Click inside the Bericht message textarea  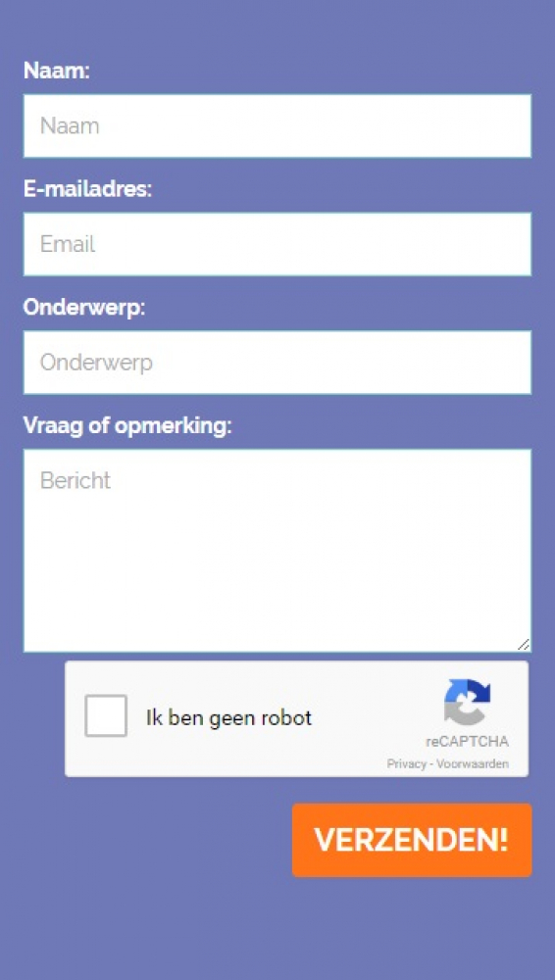tap(277, 551)
